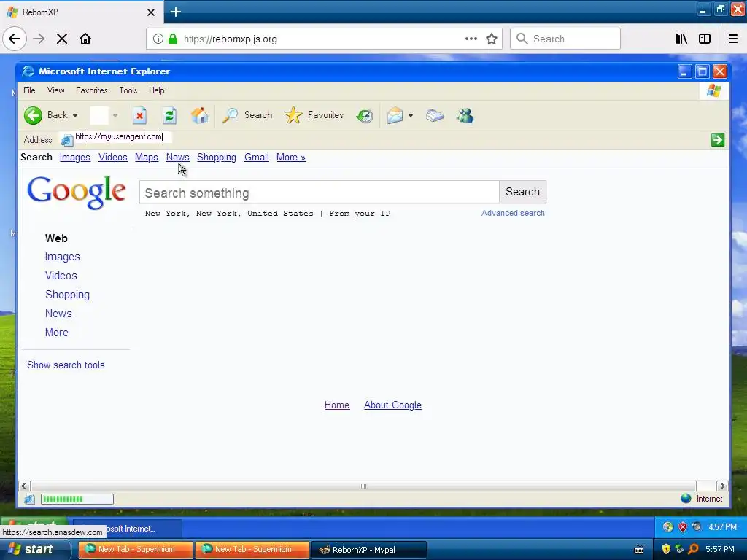Bookmark this page with the star icon
Image resolution: width=747 pixels, height=560 pixels.
click(x=492, y=39)
